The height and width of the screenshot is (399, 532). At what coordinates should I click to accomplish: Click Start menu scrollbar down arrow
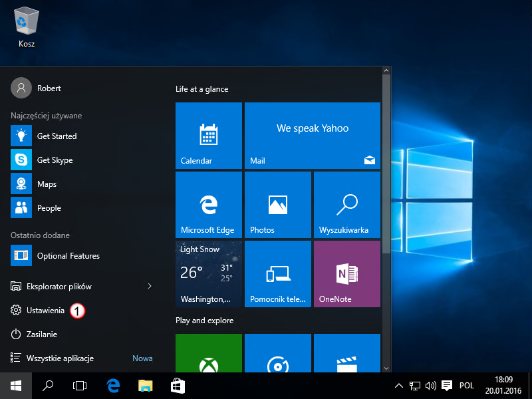(x=386, y=368)
